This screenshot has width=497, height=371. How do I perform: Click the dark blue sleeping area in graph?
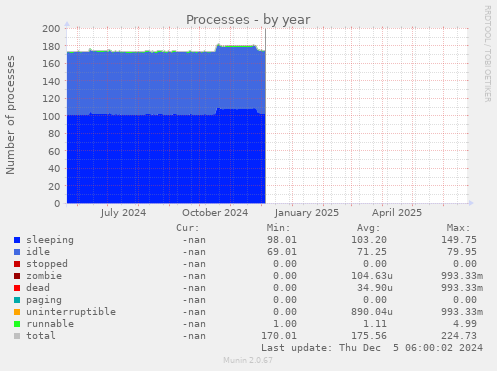pos(166,160)
